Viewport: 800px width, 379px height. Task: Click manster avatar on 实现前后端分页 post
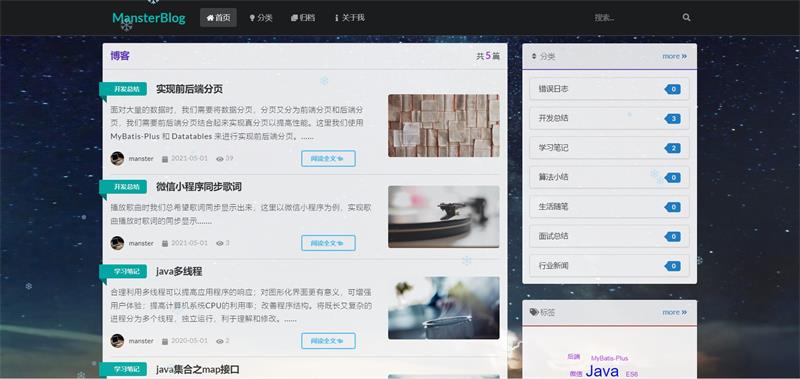(117, 159)
